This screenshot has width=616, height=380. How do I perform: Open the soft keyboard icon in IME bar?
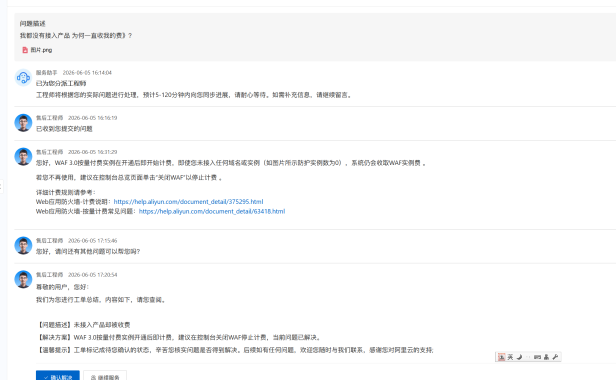pos(537,357)
